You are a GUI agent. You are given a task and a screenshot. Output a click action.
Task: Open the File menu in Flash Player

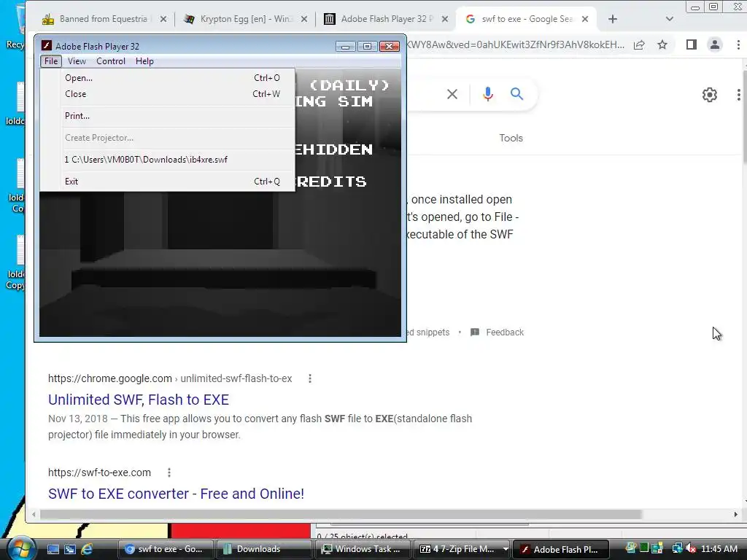point(51,61)
